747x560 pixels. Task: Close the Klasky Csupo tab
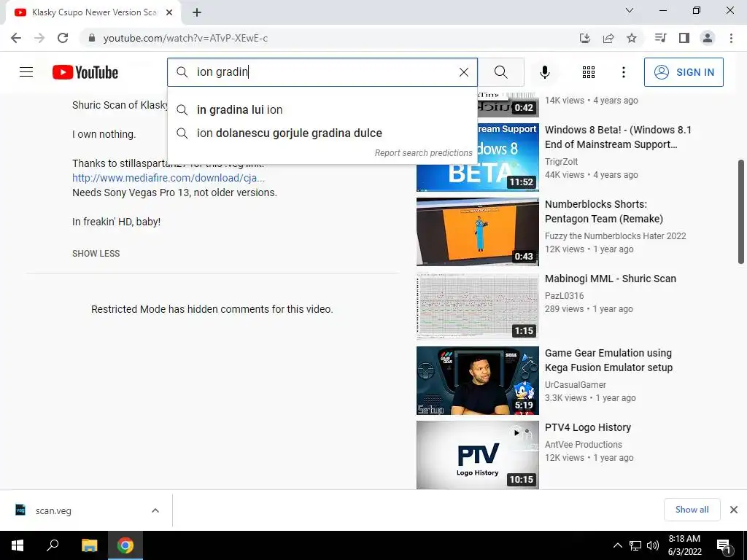(169, 12)
